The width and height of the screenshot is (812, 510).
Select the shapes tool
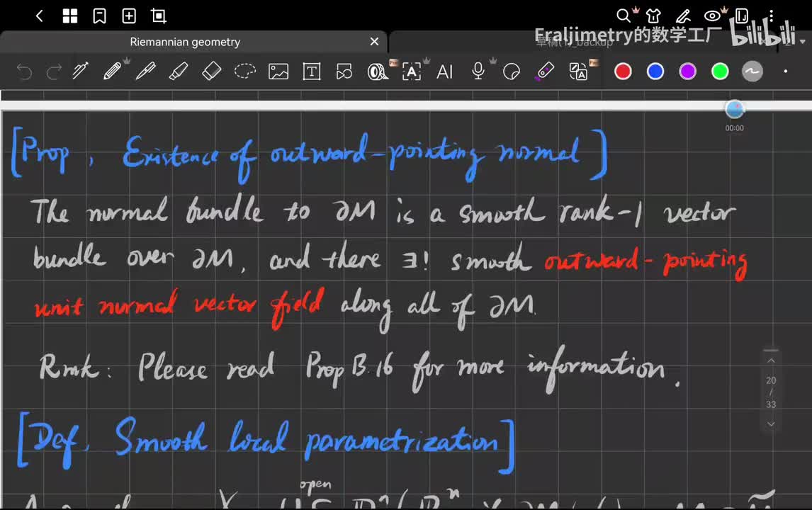[x=344, y=72]
